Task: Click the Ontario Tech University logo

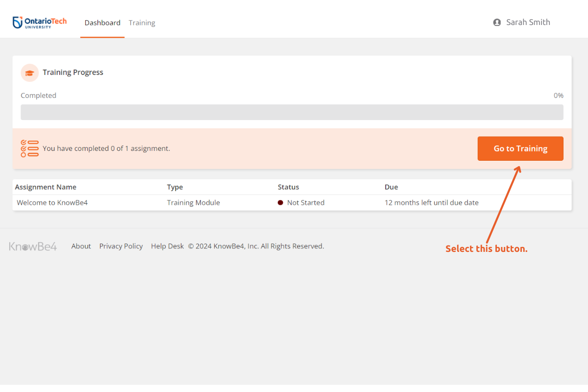Action: tap(40, 23)
